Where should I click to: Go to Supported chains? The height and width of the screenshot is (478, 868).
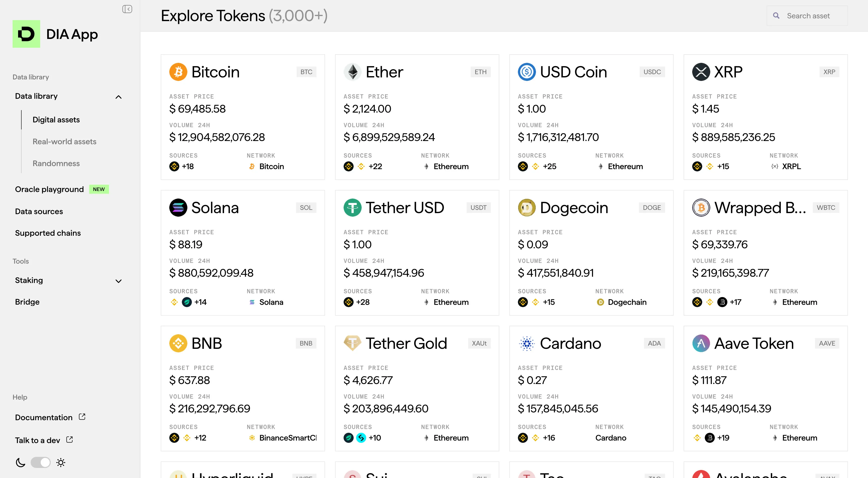coord(48,233)
